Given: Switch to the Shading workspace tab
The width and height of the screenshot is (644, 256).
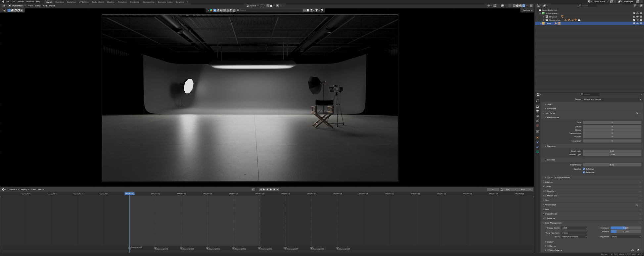Looking at the screenshot, I should (x=111, y=2).
